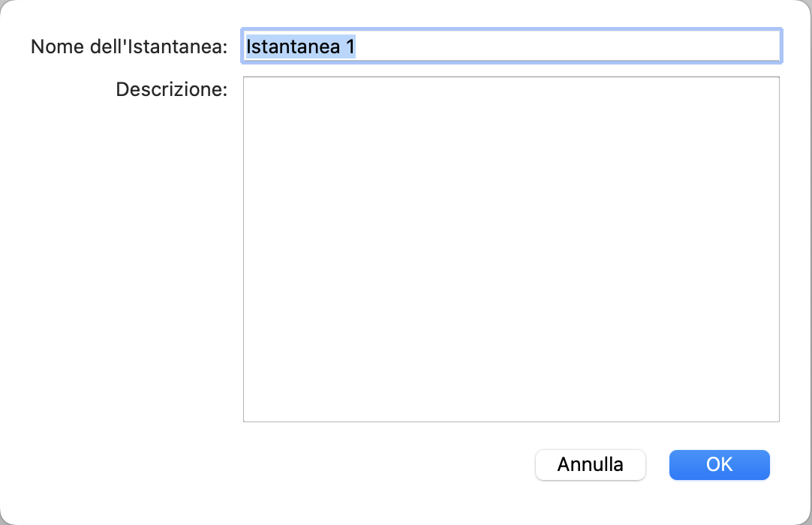Click the OK button
Viewport: 812px width, 525px height.
pyautogui.click(x=719, y=464)
